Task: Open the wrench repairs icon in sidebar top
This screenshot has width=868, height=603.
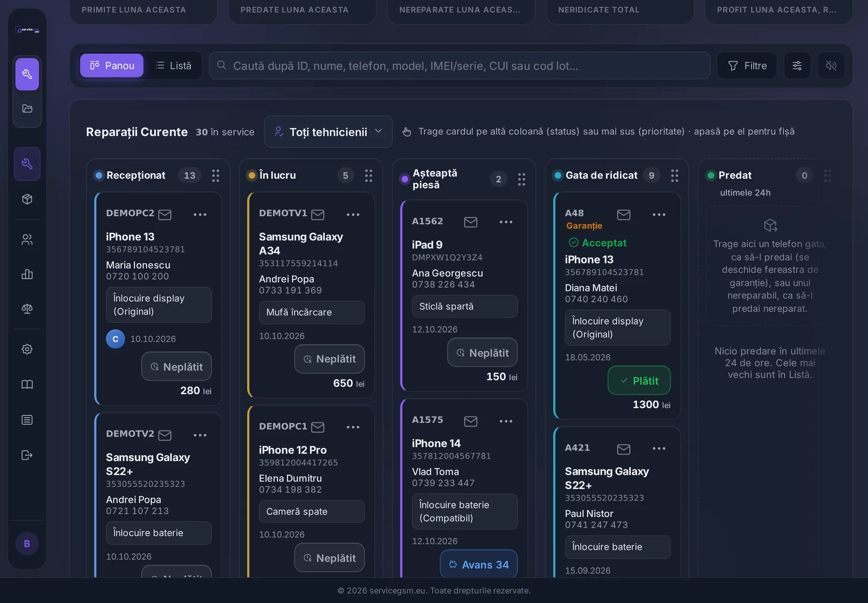Action: [27, 74]
